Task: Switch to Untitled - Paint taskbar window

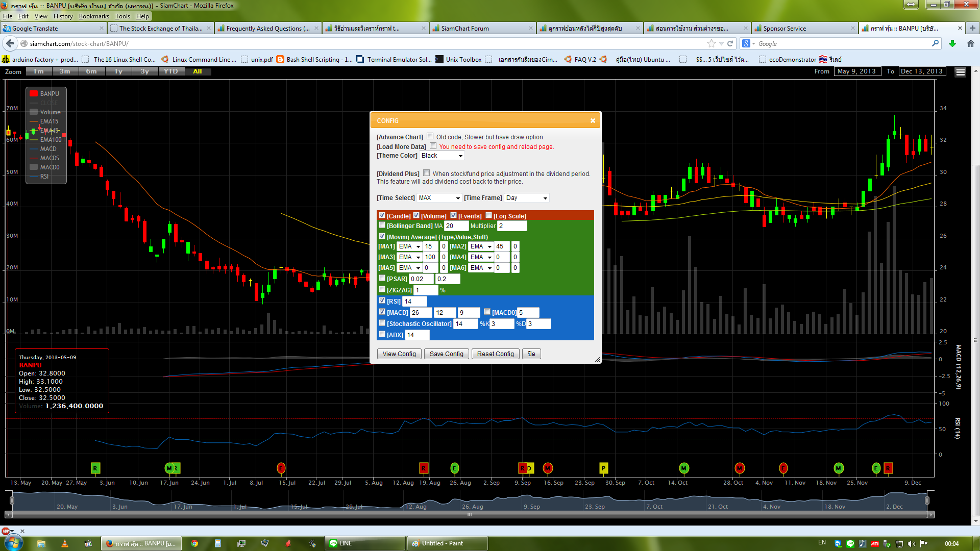Action: pyautogui.click(x=448, y=543)
